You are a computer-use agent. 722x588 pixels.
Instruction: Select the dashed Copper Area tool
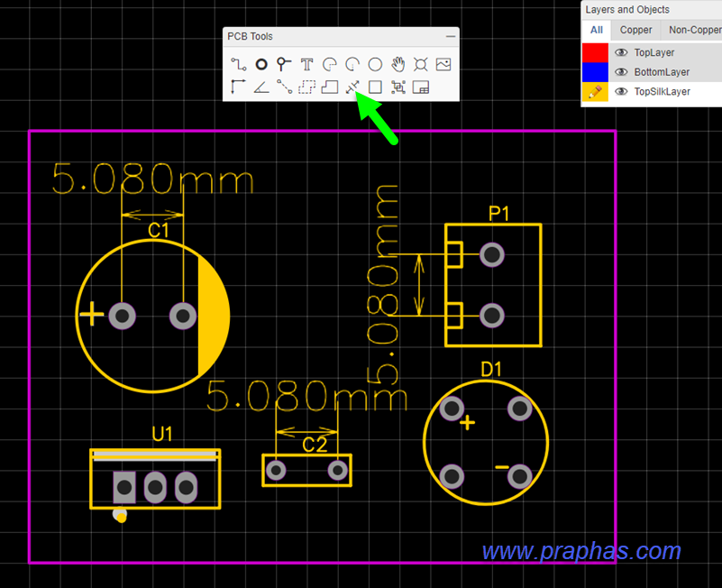tap(306, 87)
